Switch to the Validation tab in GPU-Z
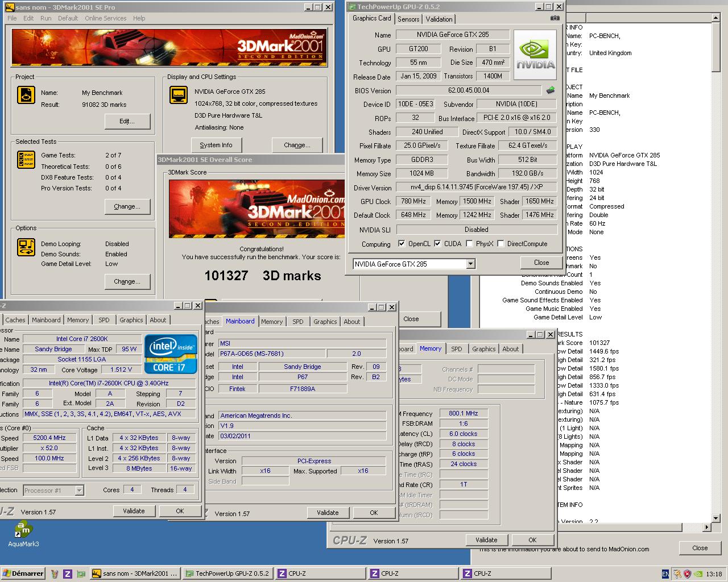The image size is (728, 582). [439, 19]
